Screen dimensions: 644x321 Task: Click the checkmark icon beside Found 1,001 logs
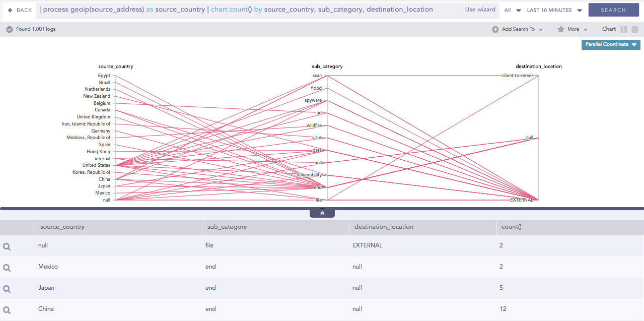click(x=10, y=29)
